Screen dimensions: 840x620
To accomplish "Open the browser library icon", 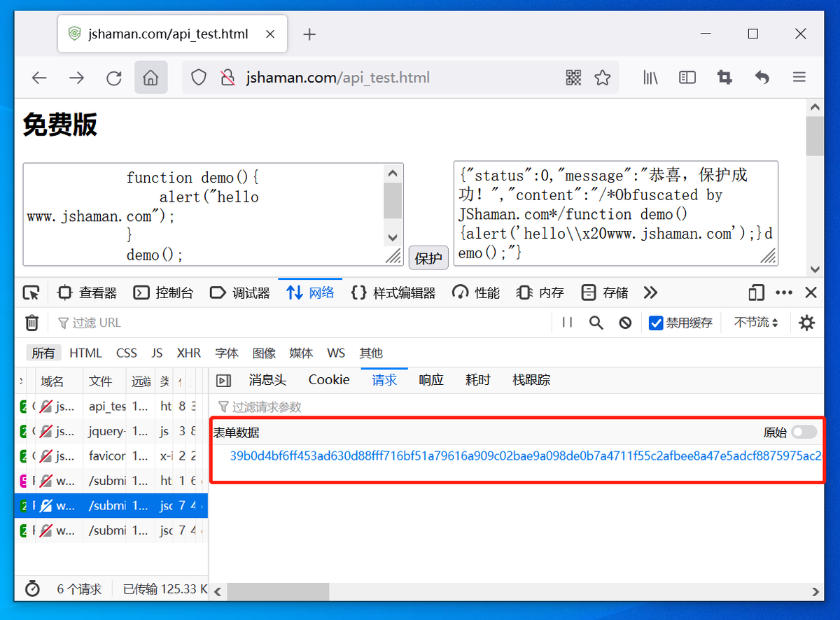I will click(651, 78).
